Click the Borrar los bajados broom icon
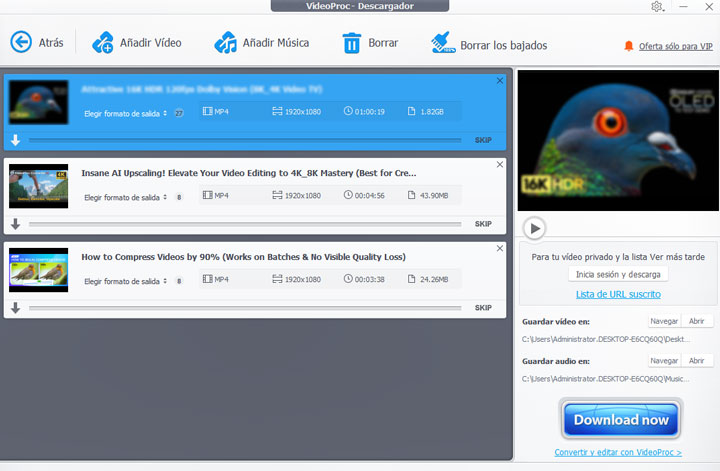 click(x=443, y=43)
